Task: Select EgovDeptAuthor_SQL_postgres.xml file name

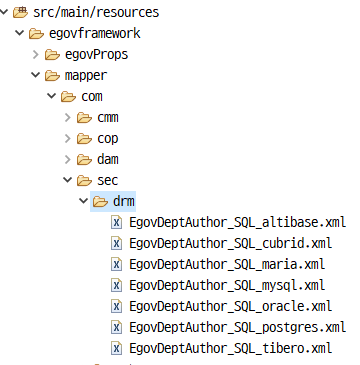Action: [x=238, y=328]
